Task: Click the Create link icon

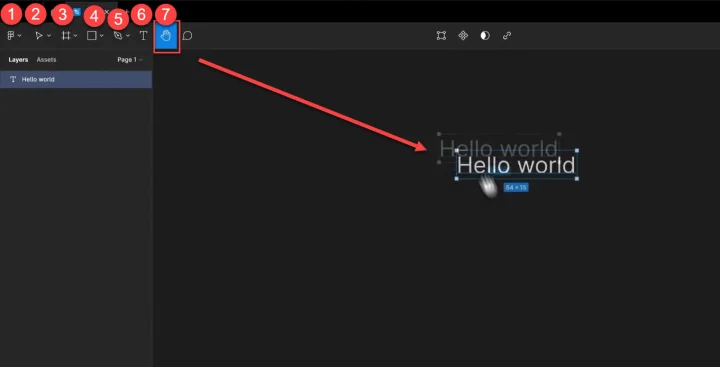Action: point(507,35)
